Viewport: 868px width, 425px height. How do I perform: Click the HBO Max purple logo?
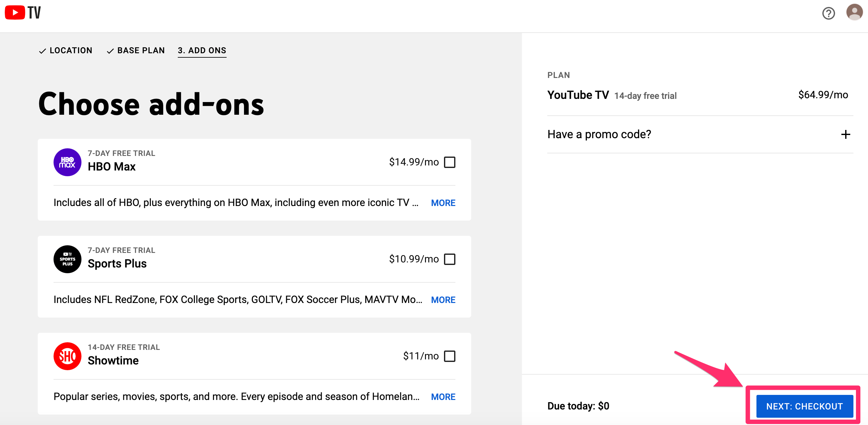(x=68, y=162)
